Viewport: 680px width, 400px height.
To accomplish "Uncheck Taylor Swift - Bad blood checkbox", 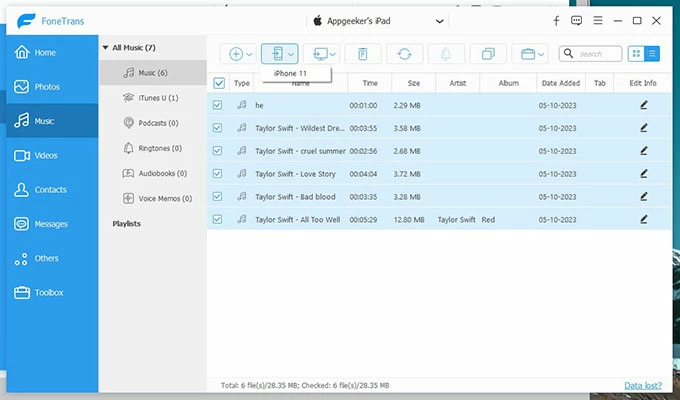I will (x=219, y=196).
